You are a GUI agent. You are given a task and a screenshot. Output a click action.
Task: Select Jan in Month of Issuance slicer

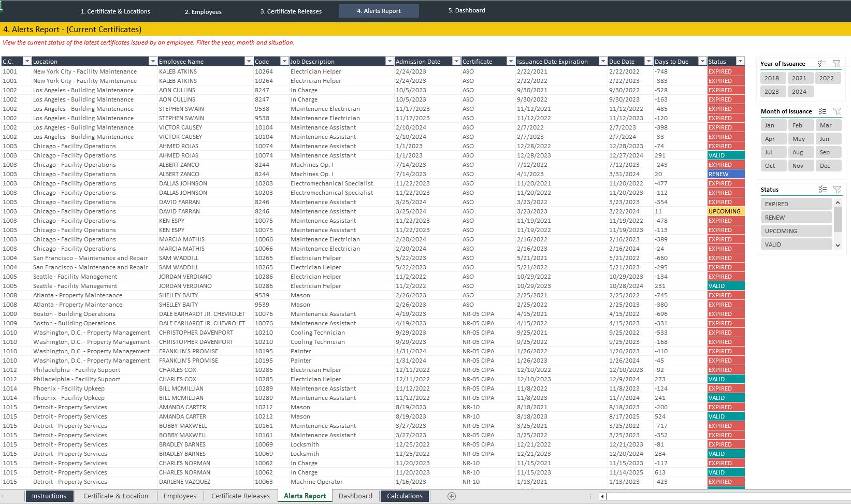coord(774,125)
